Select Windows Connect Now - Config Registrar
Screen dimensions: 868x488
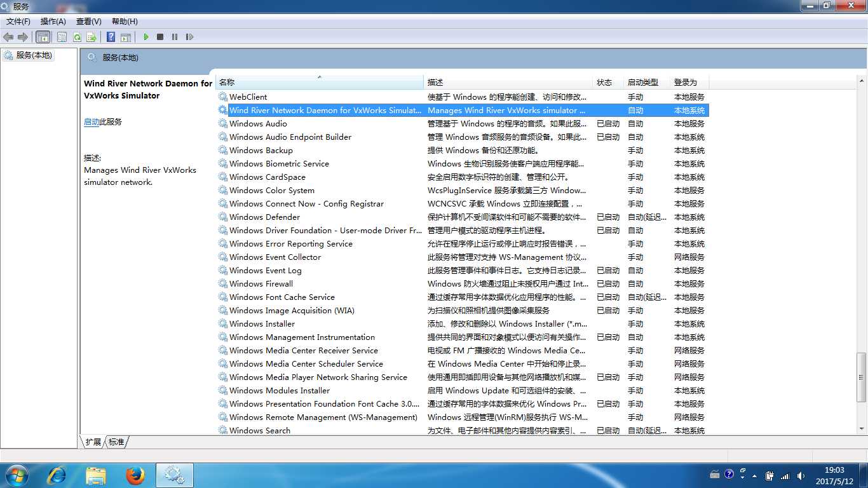(x=462, y=204)
